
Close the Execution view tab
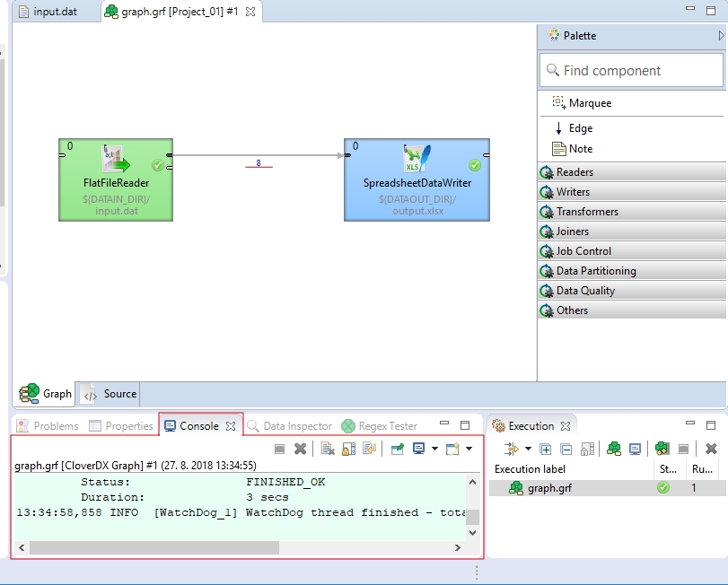[x=566, y=426]
